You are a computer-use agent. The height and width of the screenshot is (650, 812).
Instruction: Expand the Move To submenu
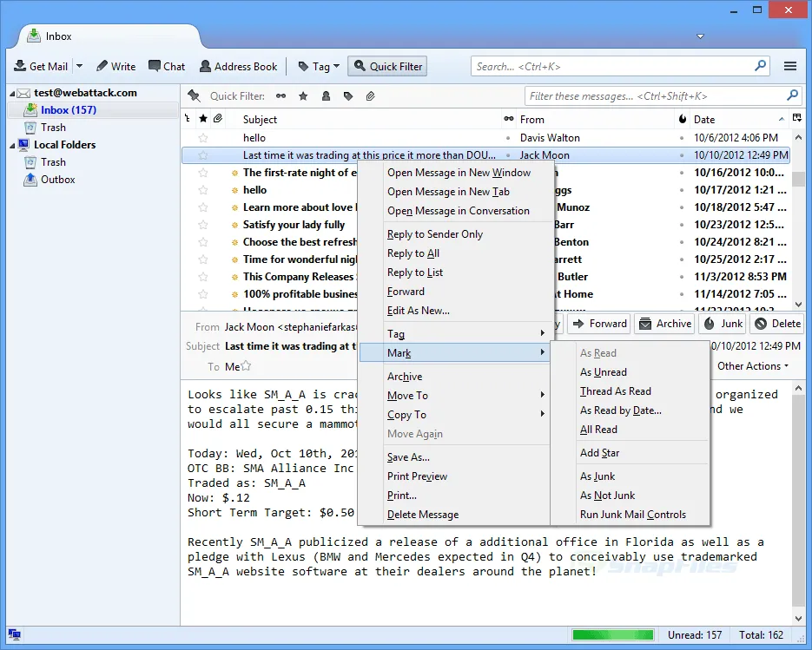coord(454,396)
